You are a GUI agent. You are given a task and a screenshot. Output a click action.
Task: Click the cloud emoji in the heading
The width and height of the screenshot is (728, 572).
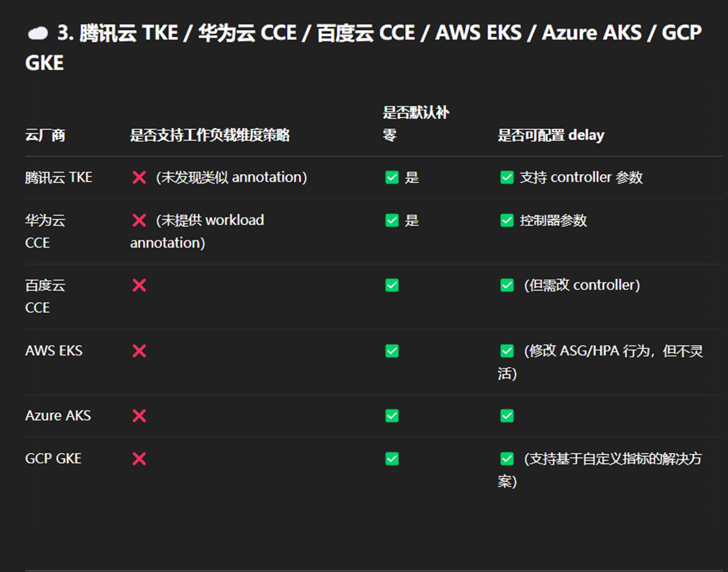(38, 33)
